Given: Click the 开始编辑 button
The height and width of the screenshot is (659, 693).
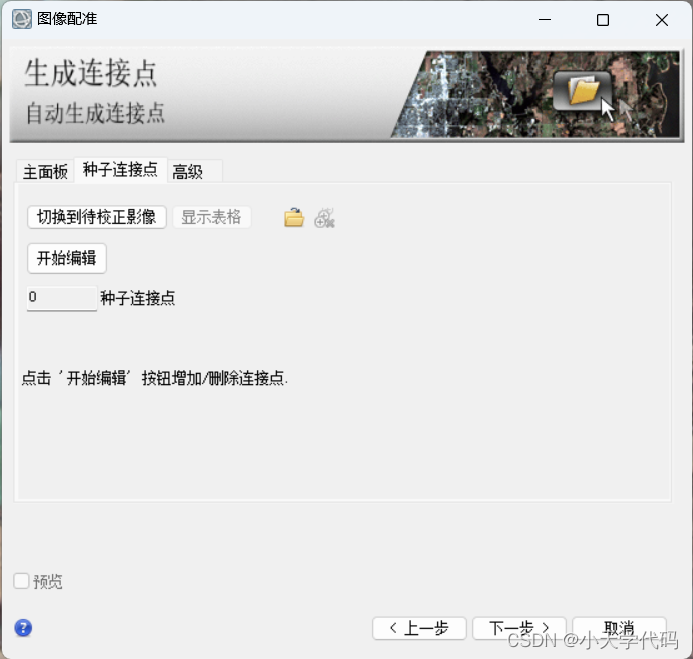Looking at the screenshot, I should pos(67,258).
